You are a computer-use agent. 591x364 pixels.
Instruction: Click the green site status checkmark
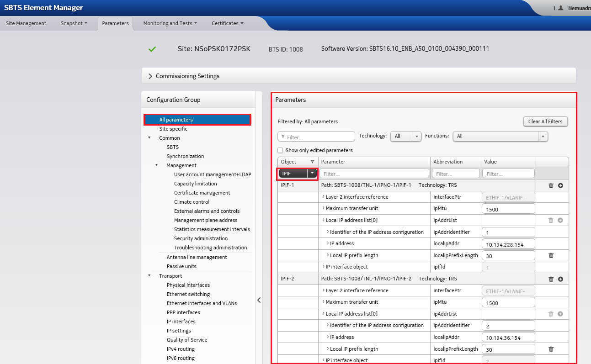(x=152, y=48)
